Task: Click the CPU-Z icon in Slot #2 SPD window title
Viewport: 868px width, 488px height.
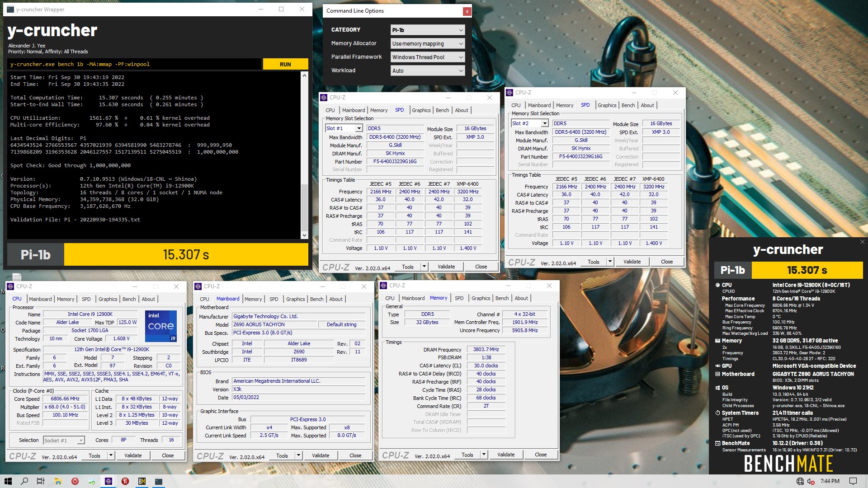Action: 509,92
